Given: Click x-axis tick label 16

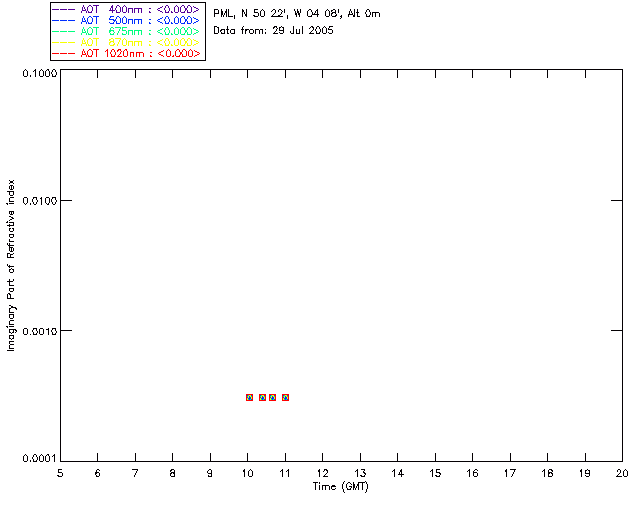Looking at the screenshot, I should click(472, 473).
